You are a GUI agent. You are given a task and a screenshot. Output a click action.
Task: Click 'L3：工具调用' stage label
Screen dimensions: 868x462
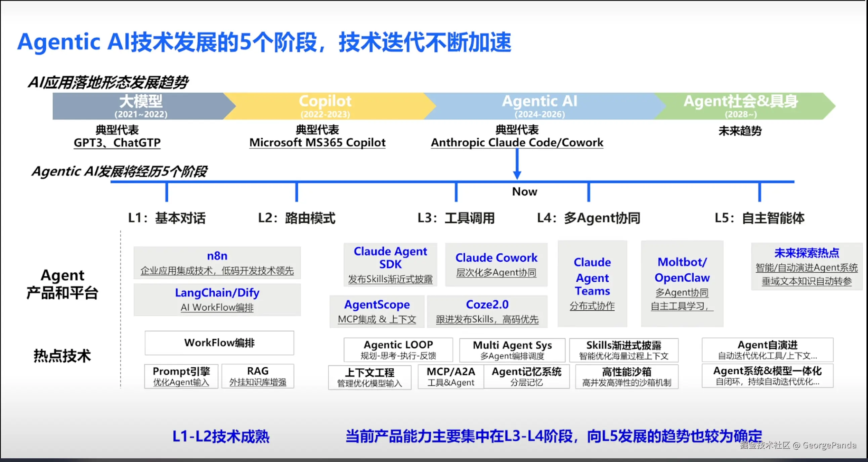tap(456, 218)
